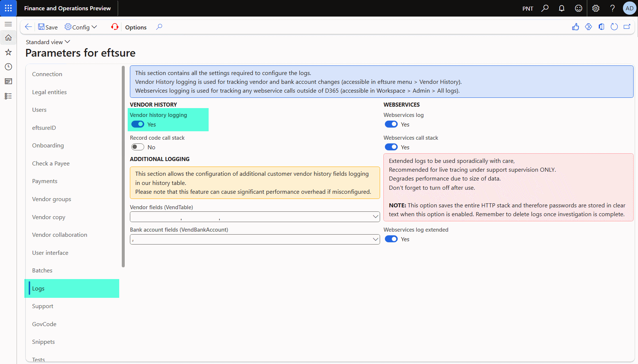The image size is (638, 364).
Task: Toggle Webservices log extended switch
Action: tap(391, 239)
